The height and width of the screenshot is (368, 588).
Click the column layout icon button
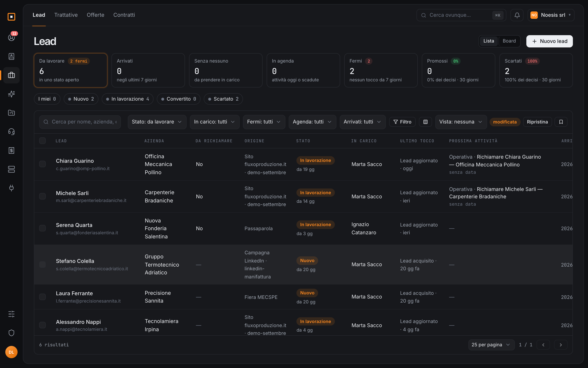point(425,122)
